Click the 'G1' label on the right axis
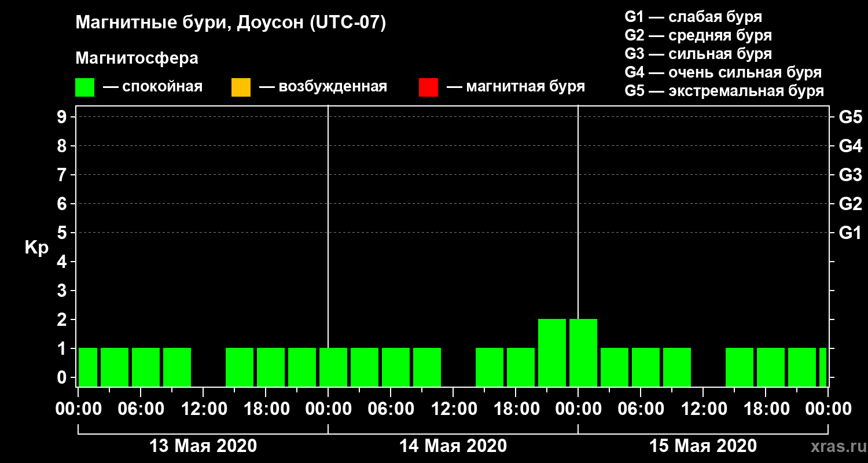This screenshot has height=463, width=868. 850,233
